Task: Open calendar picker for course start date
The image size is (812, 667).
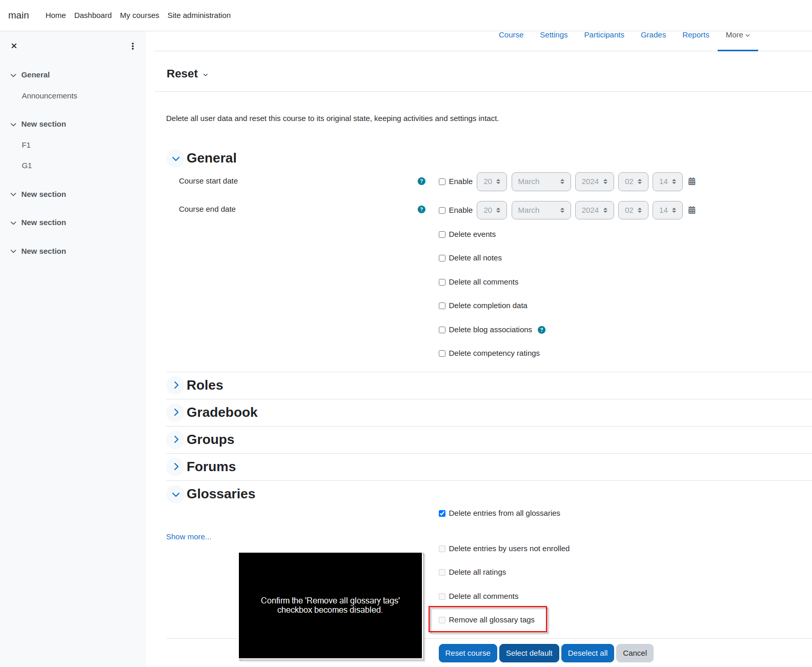Action: click(x=692, y=181)
